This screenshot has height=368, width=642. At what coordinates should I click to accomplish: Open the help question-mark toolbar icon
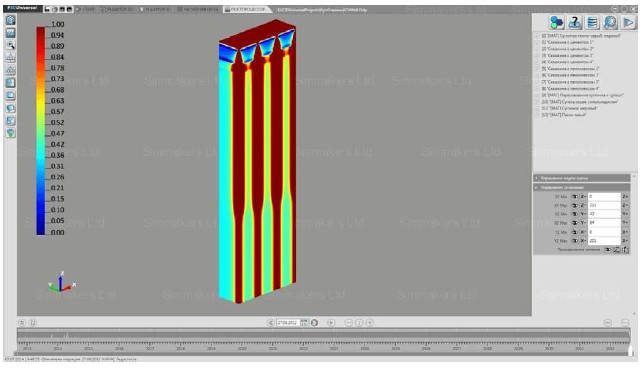click(x=574, y=22)
